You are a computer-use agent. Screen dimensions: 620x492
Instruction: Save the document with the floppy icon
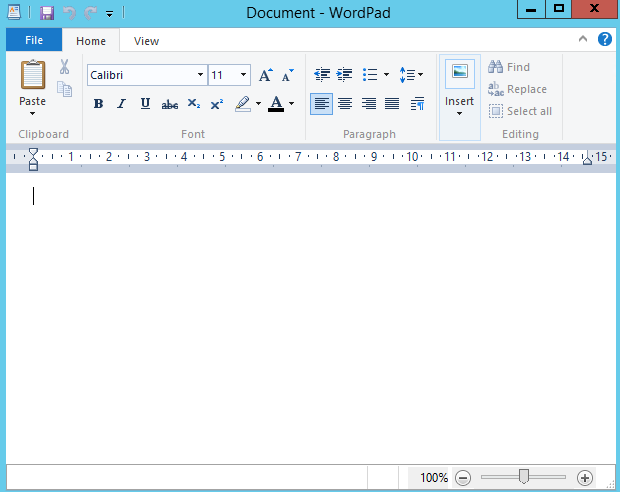47,13
